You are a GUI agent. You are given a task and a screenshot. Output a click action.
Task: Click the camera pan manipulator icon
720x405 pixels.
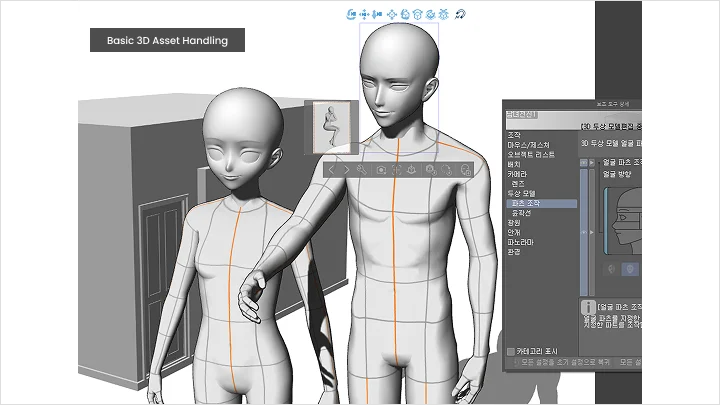click(x=364, y=14)
